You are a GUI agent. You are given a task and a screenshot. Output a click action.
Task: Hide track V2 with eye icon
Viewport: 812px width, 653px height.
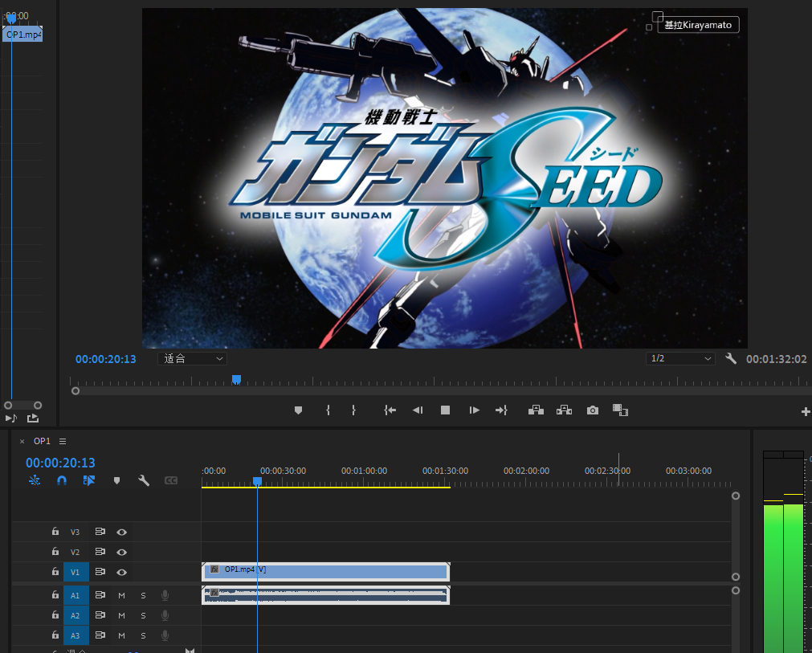[122, 552]
